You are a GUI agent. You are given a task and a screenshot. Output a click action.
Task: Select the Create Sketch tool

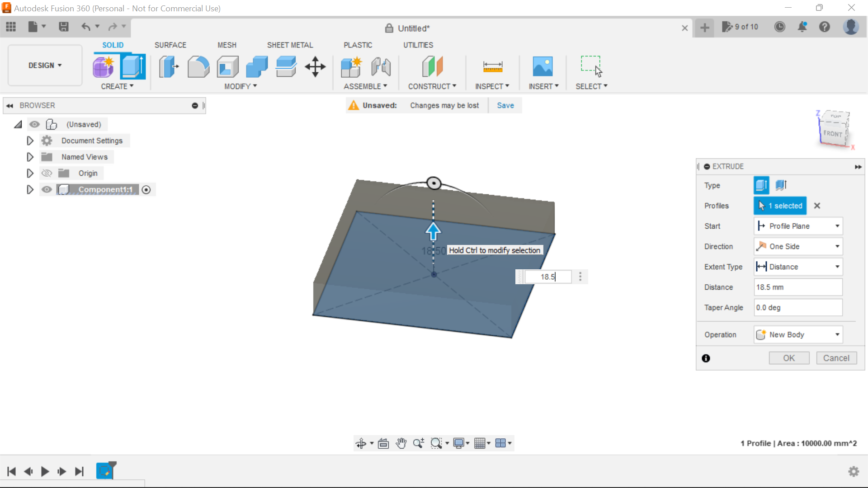103,67
